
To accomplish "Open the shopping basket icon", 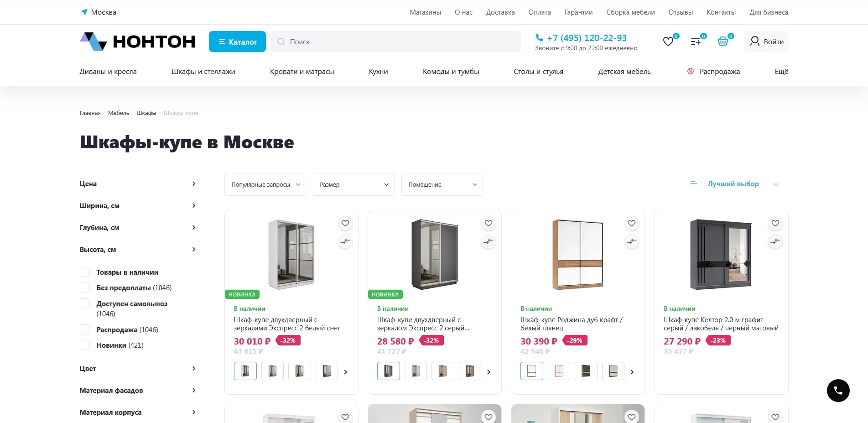I will 723,42.
